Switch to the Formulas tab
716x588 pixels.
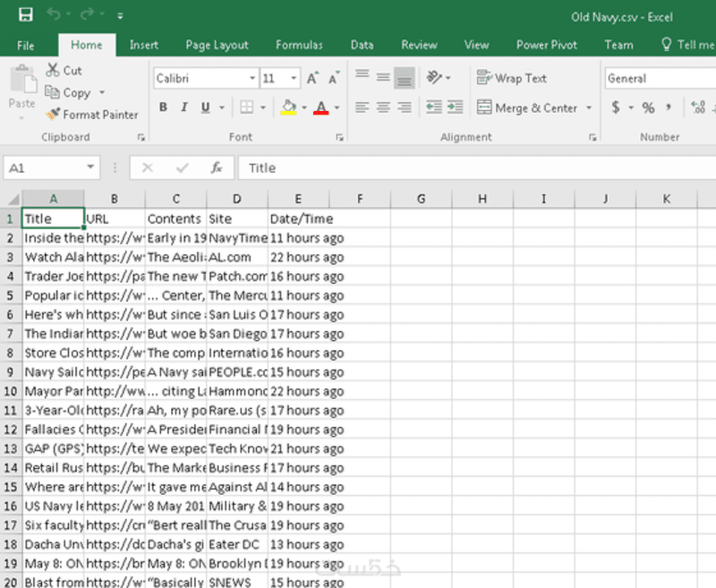pos(299,45)
